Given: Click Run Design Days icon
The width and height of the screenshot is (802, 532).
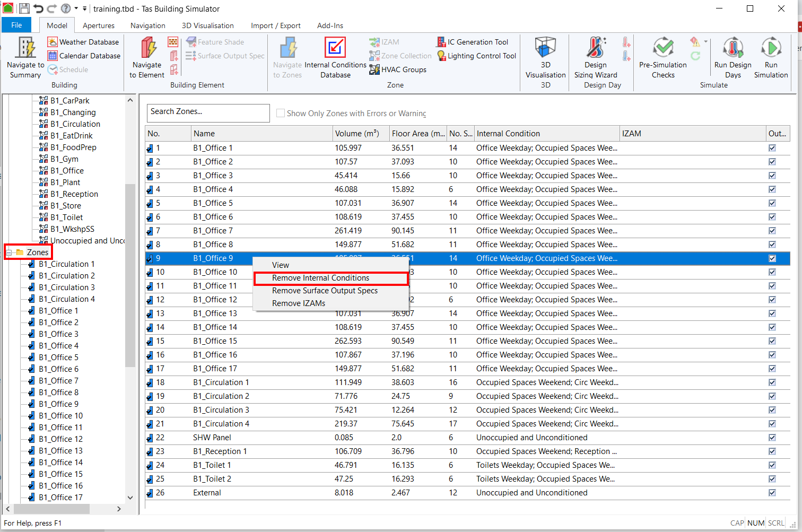Looking at the screenshot, I should 733,47.
